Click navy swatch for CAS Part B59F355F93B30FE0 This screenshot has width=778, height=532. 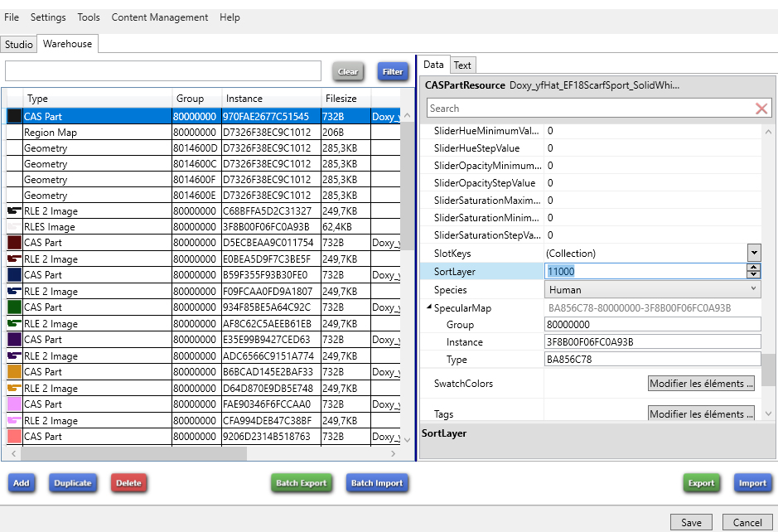pyautogui.click(x=14, y=274)
